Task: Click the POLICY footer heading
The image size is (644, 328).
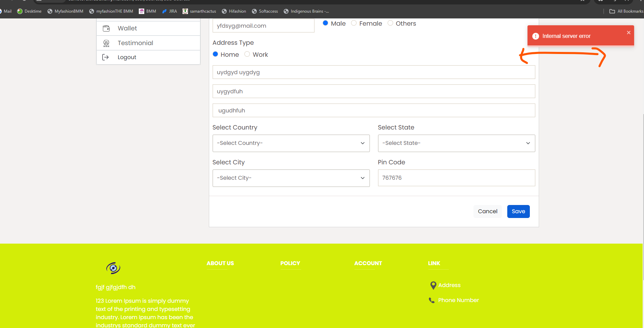Action: (290, 263)
